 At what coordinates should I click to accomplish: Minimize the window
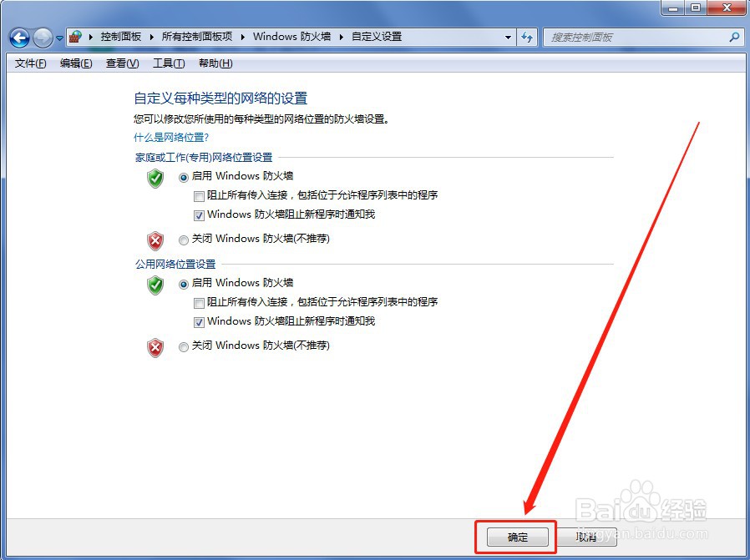673,8
